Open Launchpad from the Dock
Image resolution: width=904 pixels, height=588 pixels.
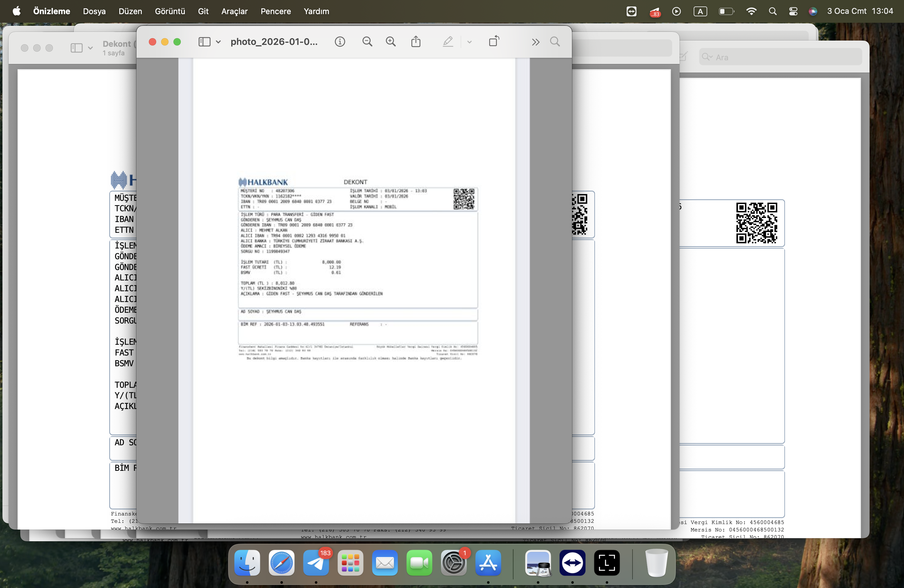point(350,562)
